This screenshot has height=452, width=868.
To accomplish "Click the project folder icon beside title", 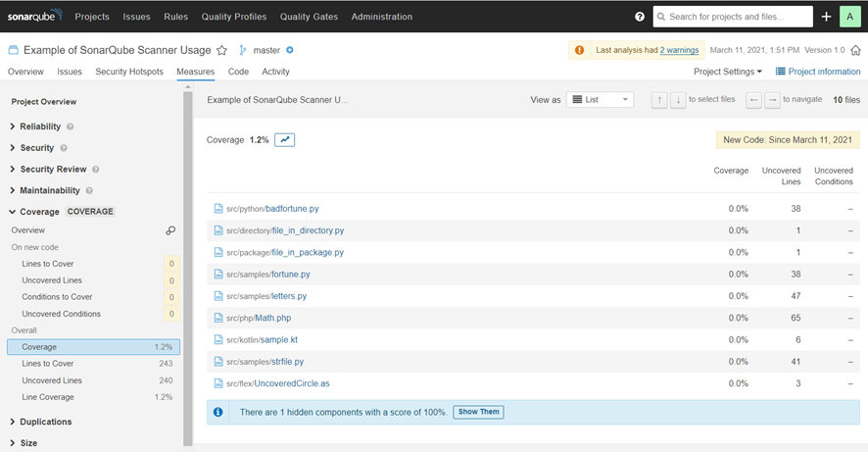I will click(x=14, y=50).
